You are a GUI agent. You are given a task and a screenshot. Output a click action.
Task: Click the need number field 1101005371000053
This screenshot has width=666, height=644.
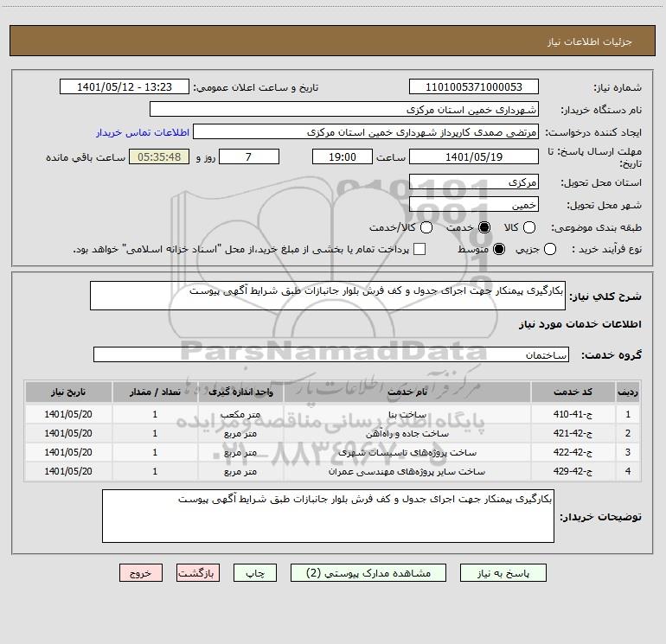click(x=474, y=86)
